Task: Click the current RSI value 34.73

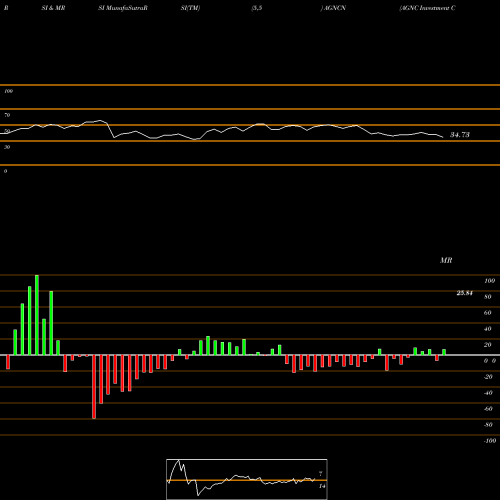Action: (460, 135)
